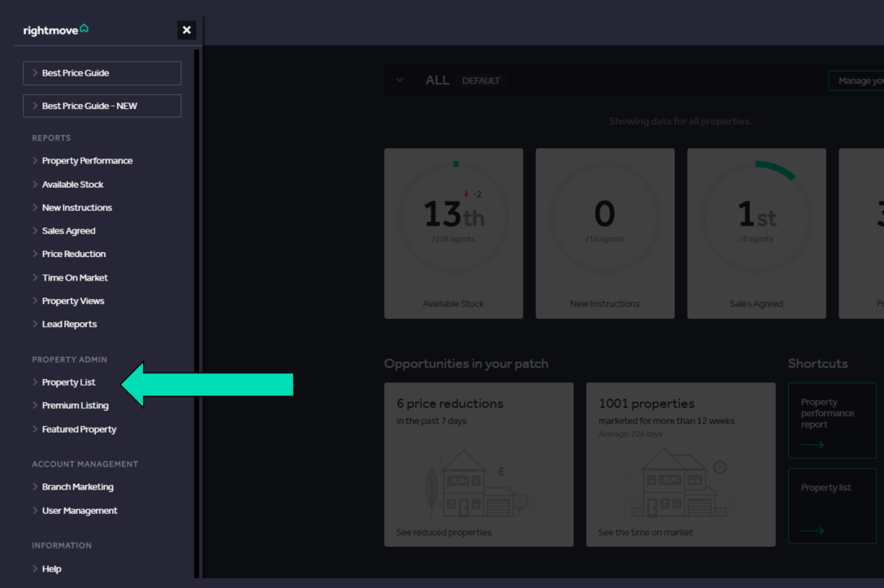Open Featured Property menu item
Viewport: 884px width, 588px height.
(x=79, y=429)
